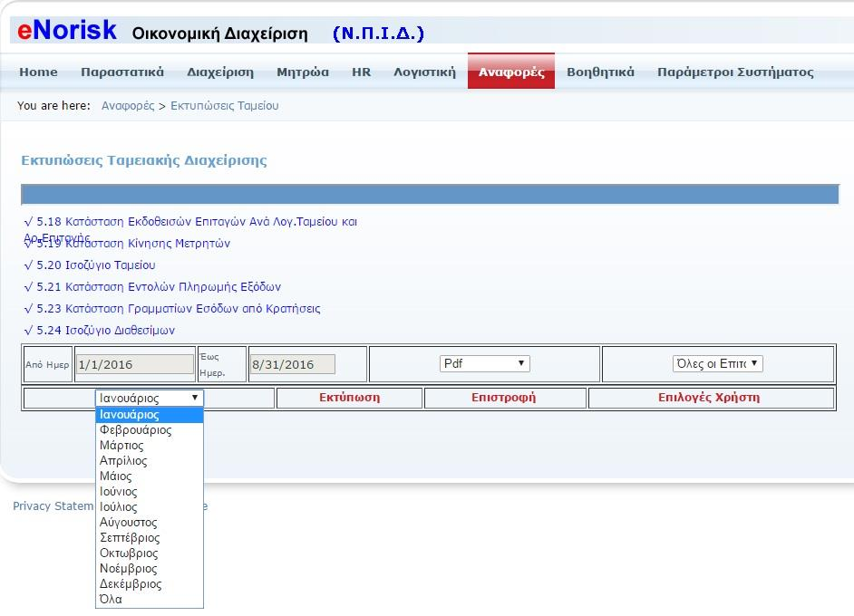
Task: Open the HR menu
Action: 361,72
